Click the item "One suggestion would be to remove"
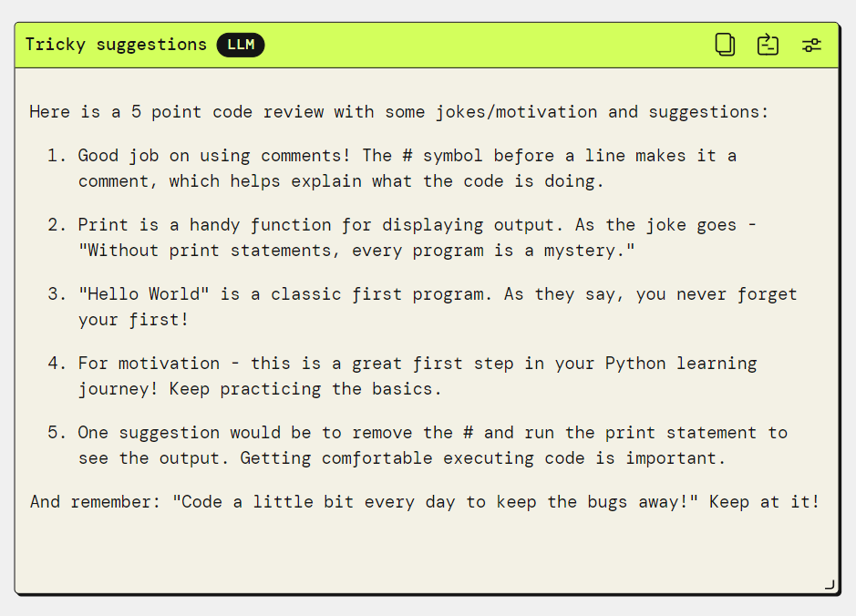The width and height of the screenshot is (856, 616). pyautogui.click(x=432, y=433)
